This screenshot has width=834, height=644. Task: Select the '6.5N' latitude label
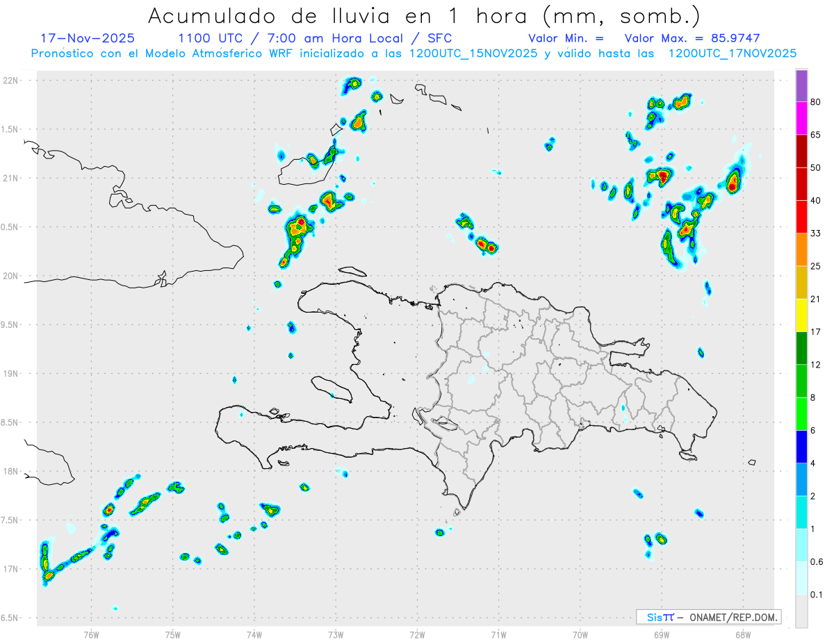point(10,618)
